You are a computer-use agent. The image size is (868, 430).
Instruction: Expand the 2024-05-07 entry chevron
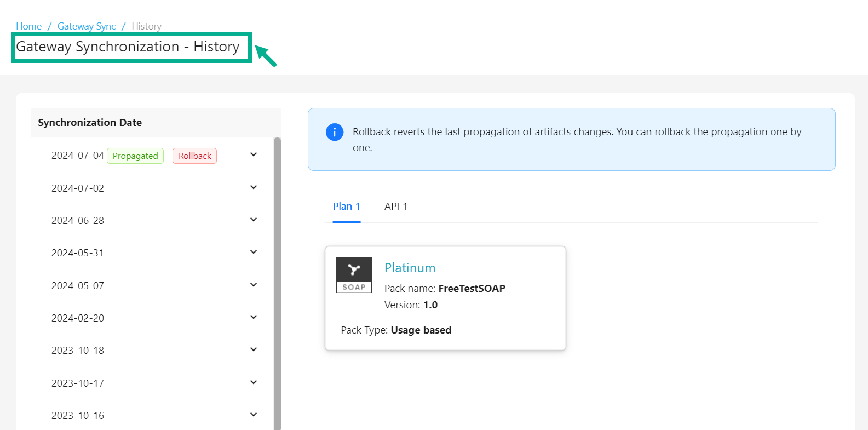pyautogui.click(x=254, y=285)
